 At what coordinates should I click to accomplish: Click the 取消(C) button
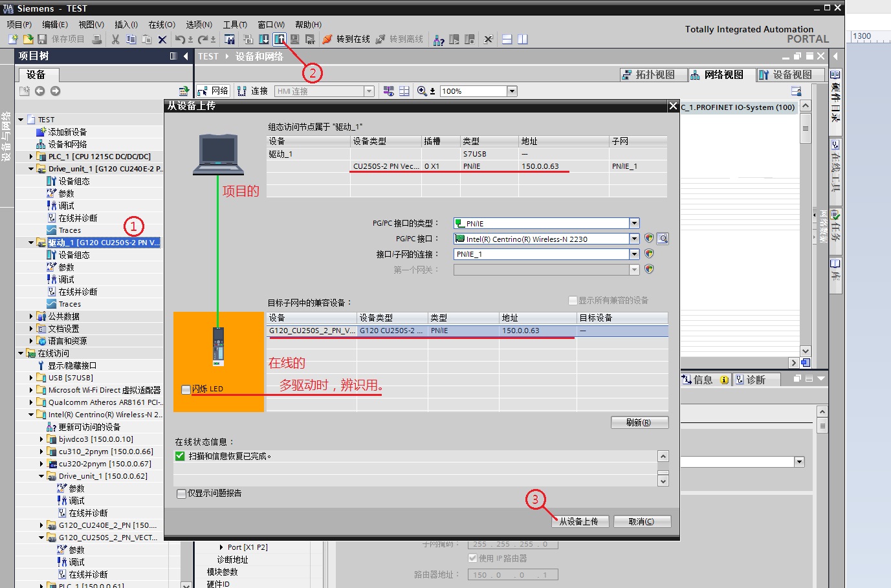pos(641,521)
